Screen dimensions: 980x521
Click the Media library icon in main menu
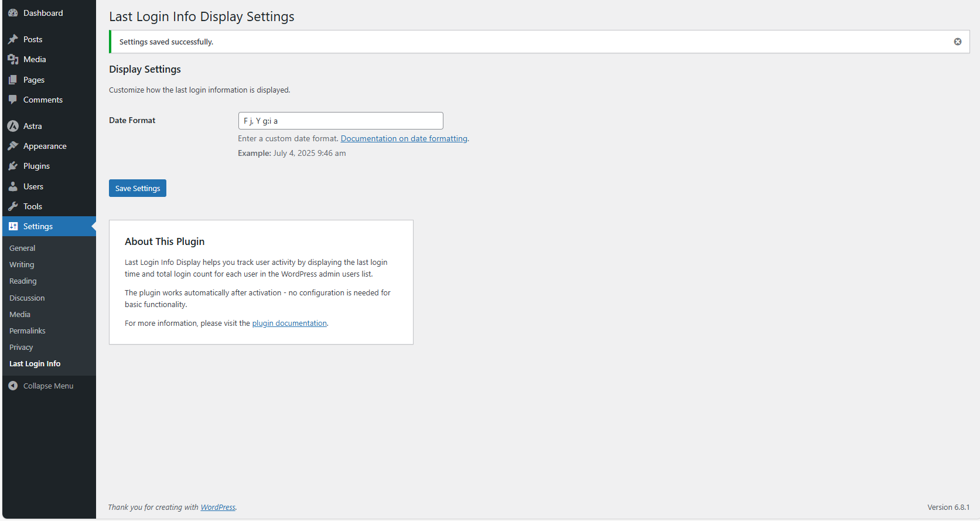[13, 59]
